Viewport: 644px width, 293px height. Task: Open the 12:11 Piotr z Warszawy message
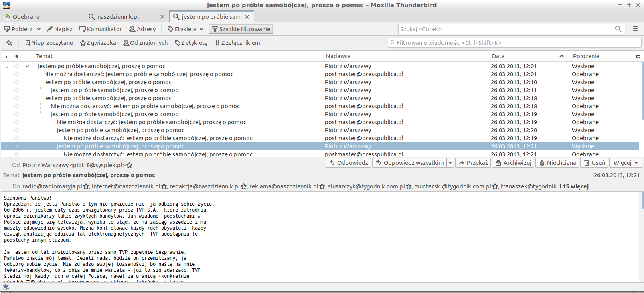[x=320, y=90]
